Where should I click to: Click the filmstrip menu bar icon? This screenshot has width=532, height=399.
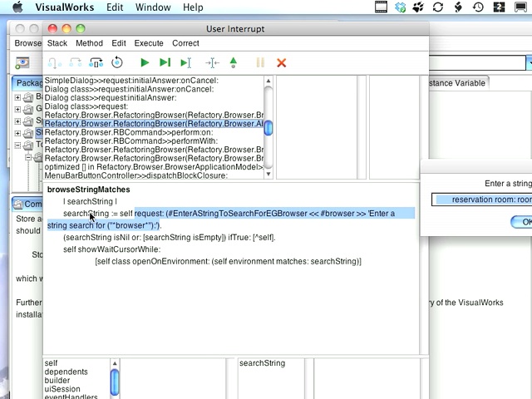[381, 7]
